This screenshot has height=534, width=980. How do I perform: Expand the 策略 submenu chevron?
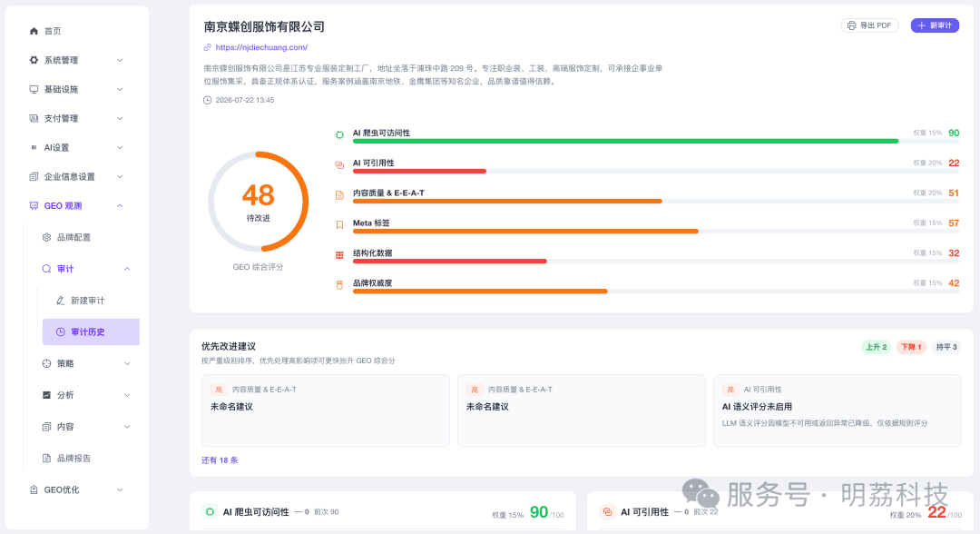click(127, 364)
